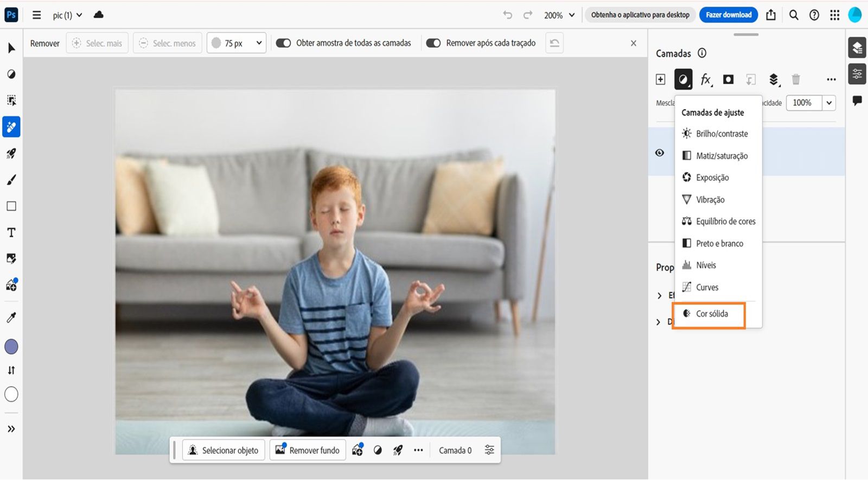Click the Photoshop home logo
This screenshot has height=480, width=868.
click(x=11, y=15)
